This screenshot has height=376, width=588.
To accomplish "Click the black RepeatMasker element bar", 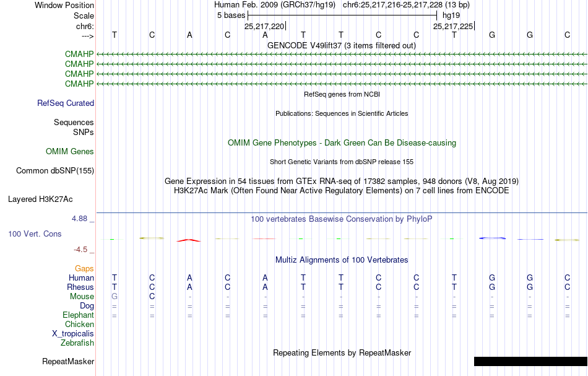I will tap(530, 361).
